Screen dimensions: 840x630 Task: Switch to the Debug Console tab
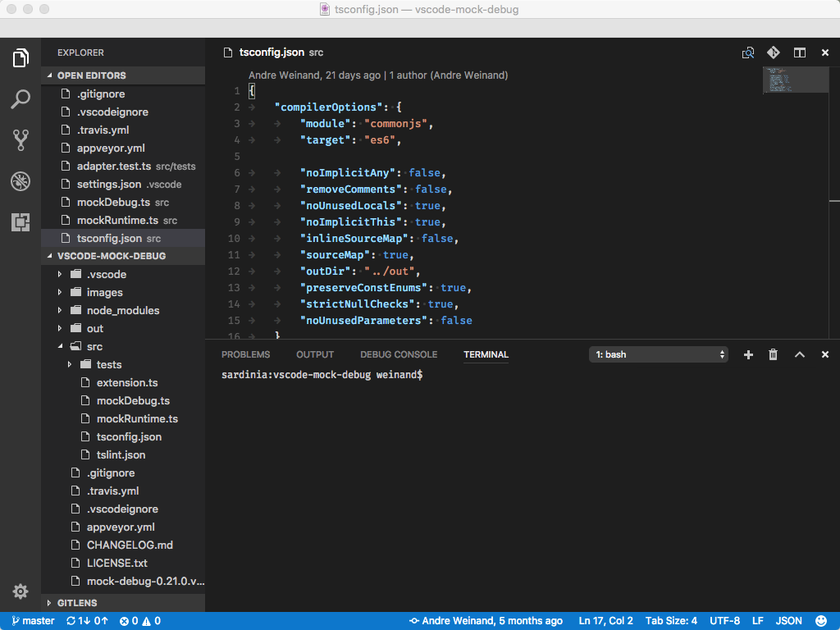click(x=399, y=354)
